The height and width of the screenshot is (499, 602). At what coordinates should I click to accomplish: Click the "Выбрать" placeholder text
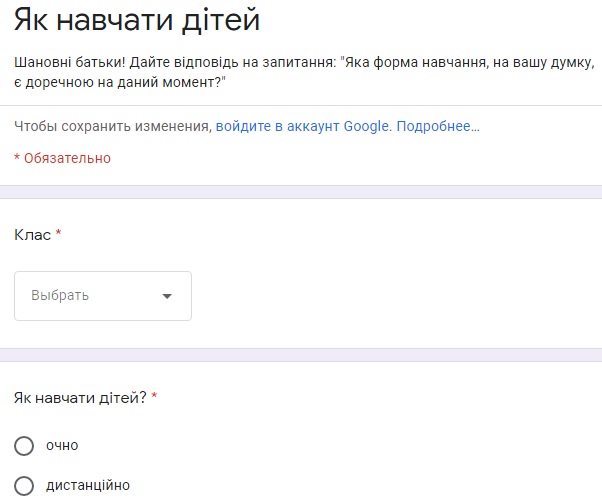(60, 296)
